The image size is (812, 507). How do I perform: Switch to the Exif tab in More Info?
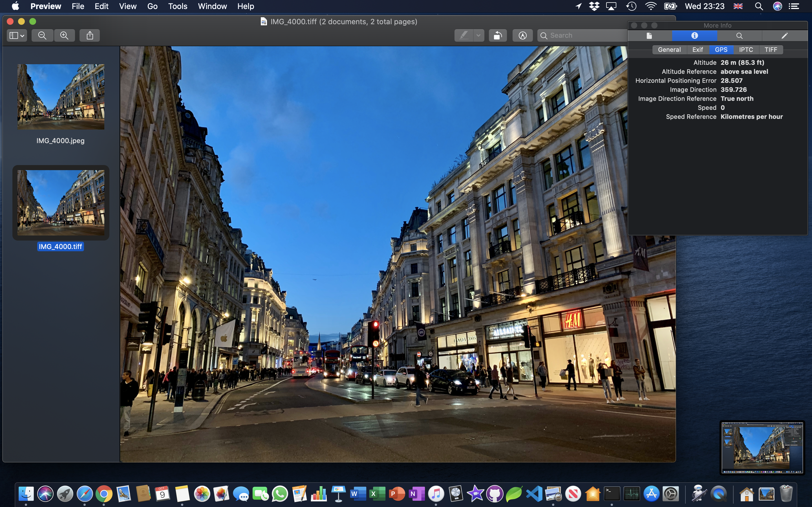pos(697,49)
